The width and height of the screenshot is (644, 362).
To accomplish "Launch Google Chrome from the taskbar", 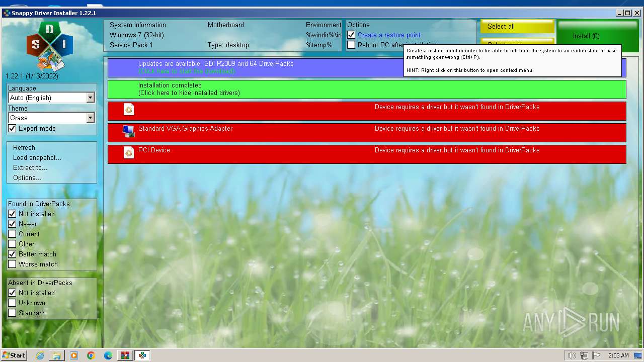I will tap(91, 355).
